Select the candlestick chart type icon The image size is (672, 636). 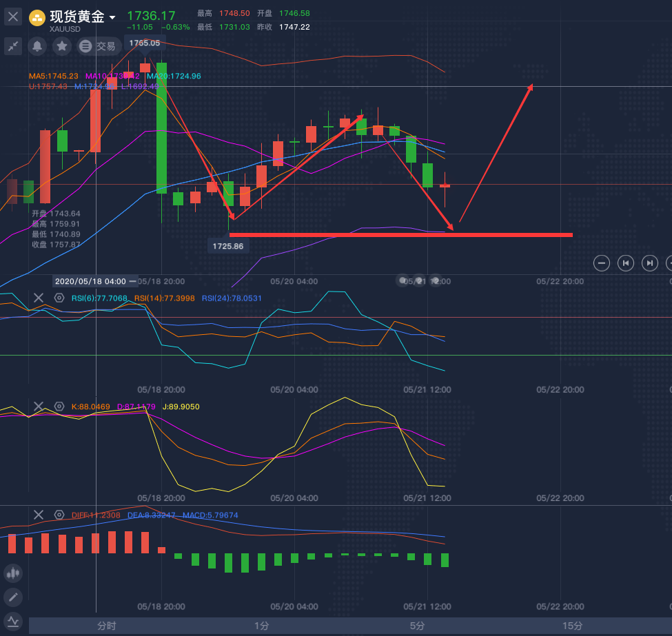click(x=13, y=573)
